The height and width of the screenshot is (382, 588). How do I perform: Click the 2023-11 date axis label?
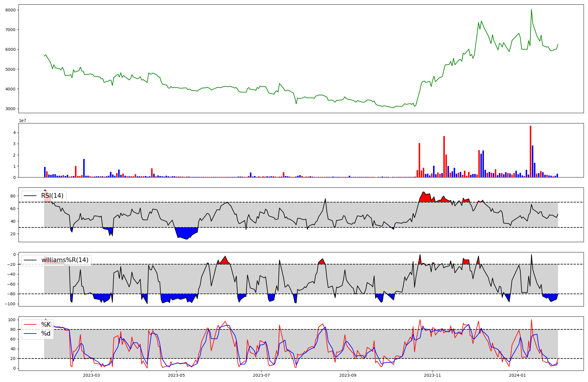coord(433,375)
